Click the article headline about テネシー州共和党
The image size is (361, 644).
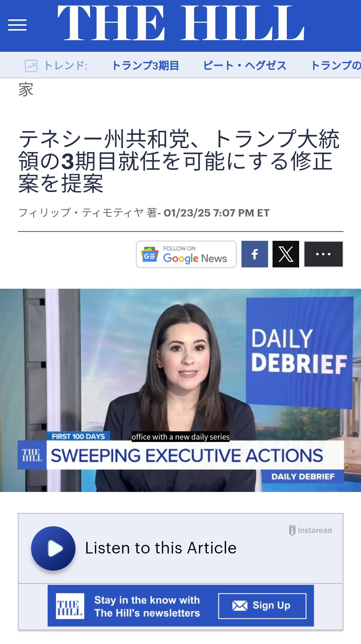pyautogui.click(x=179, y=161)
